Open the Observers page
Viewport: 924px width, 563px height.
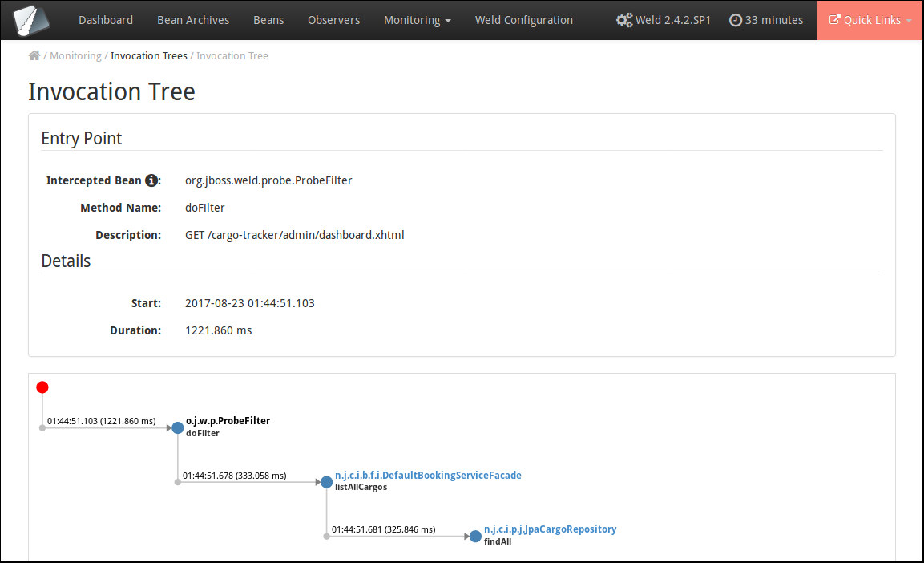333,20
